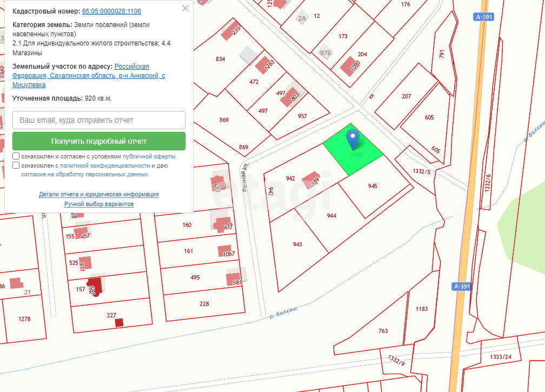This screenshot has width=545, height=392.
Task: Click the upper A-391 road shield
Action: (483, 17)
